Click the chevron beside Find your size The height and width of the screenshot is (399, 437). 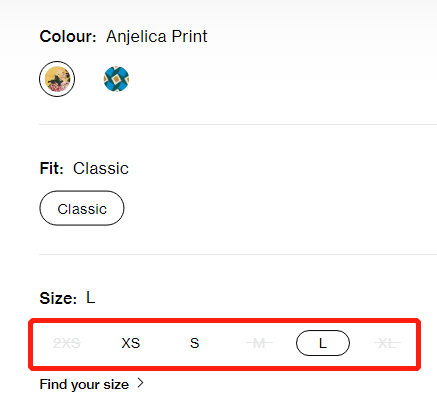click(141, 383)
